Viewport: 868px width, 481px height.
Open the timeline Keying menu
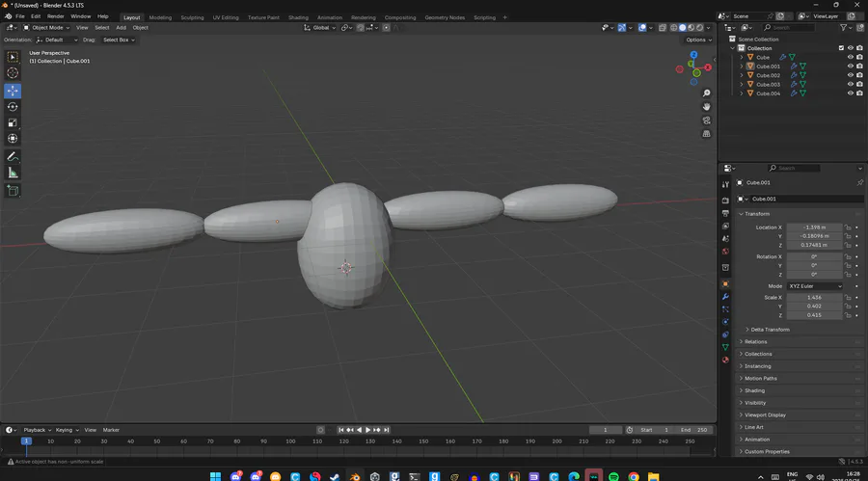(67, 430)
